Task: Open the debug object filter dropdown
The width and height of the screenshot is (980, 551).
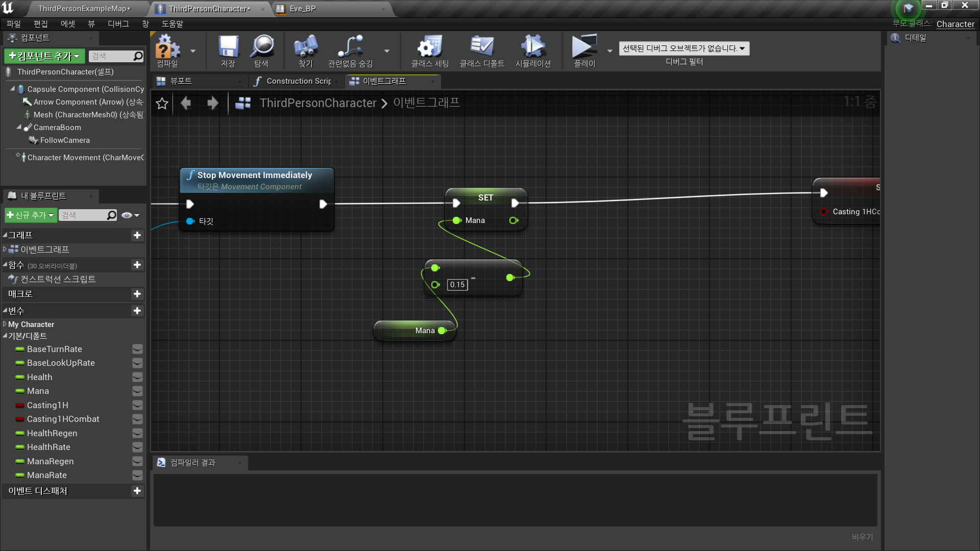Action: click(x=684, y=48)
